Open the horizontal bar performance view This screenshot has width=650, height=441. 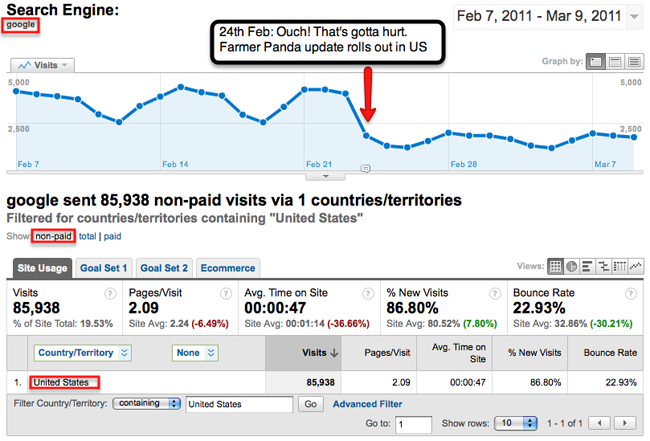(588, 266)
